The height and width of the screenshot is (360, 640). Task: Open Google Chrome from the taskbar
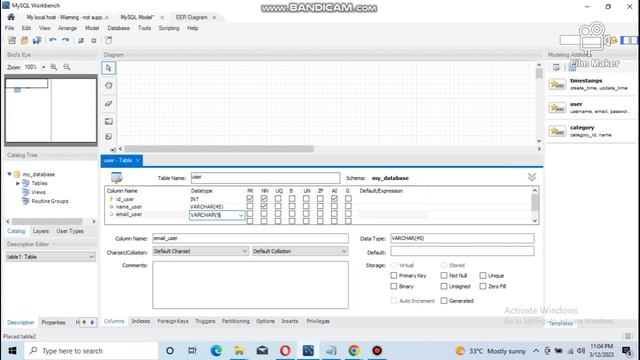354,351
